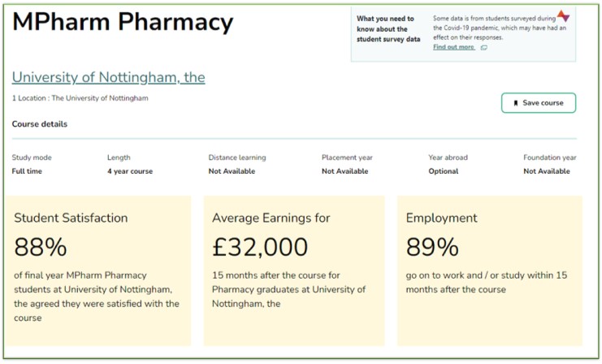Image resolution: width=602 pixels, height=364 pixels.
Task: Click the Save course button
Action: click(x=539, y=103)
